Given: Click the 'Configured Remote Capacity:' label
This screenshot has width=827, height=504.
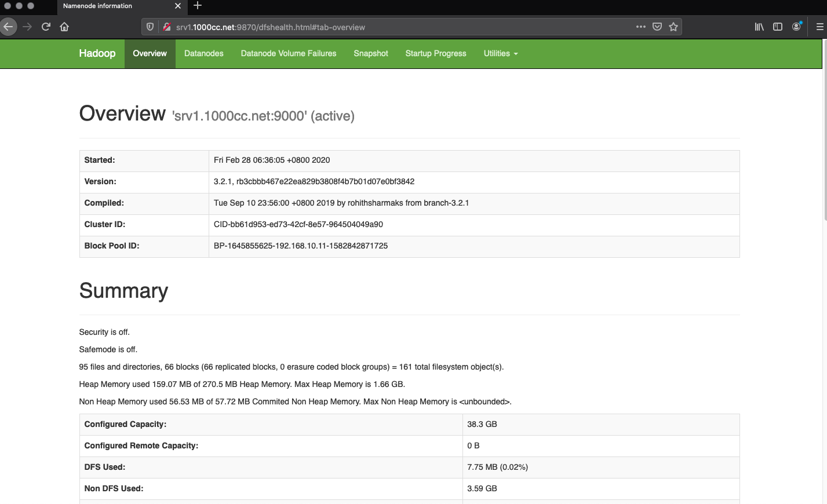Looking at the screenshot, I should (x=141, y=445).
